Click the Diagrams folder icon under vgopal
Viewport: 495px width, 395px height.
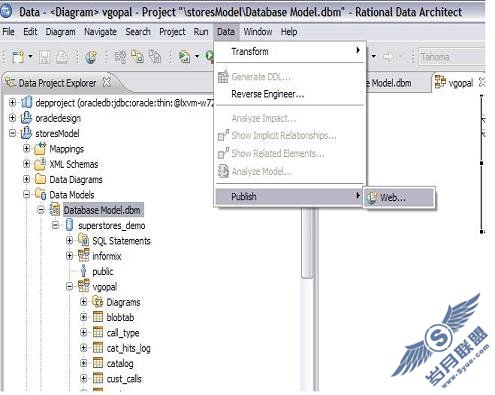coord(97,302)
